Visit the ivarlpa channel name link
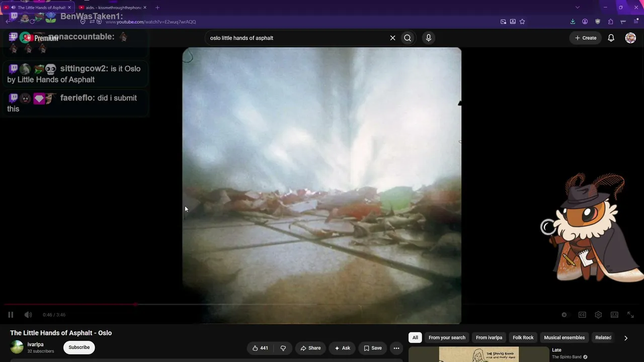 [x=35, y=344]
